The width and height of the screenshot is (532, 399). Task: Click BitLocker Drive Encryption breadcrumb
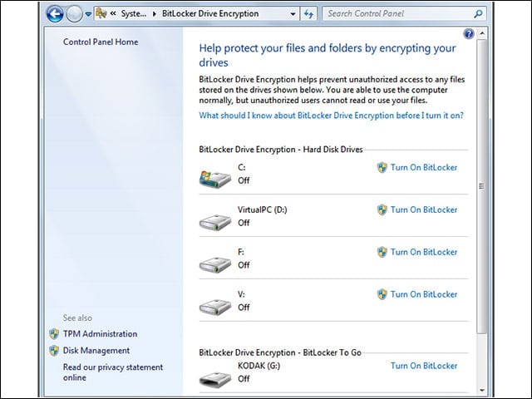[x=210, y=13]
